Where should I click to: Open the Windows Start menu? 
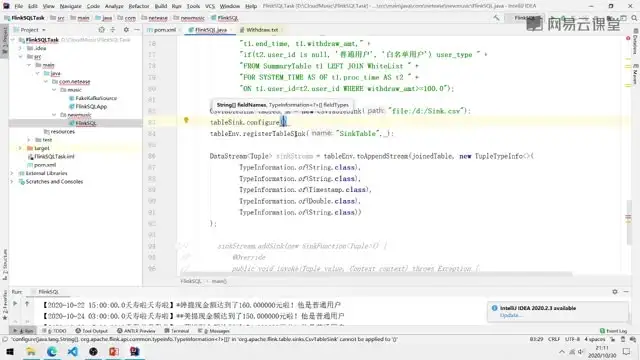[x=10, y=351]
